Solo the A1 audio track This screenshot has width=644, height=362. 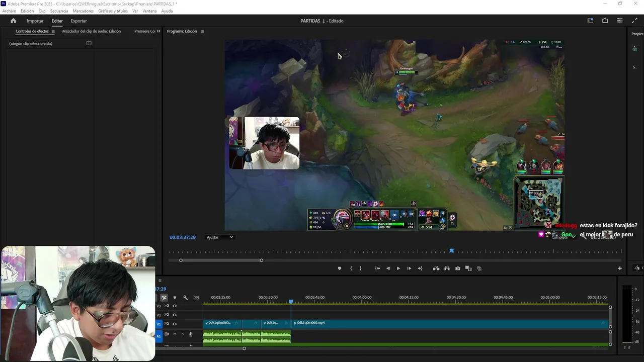(183, 334)
